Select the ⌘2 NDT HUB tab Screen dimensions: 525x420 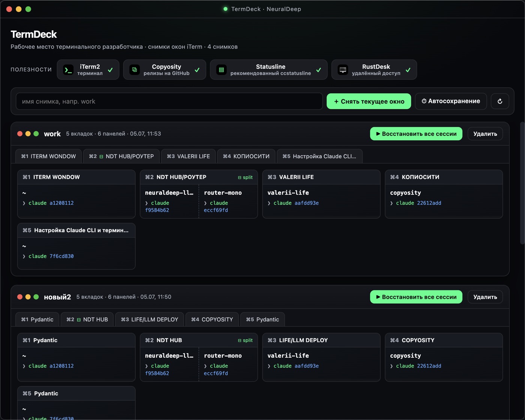coord(87,319)
